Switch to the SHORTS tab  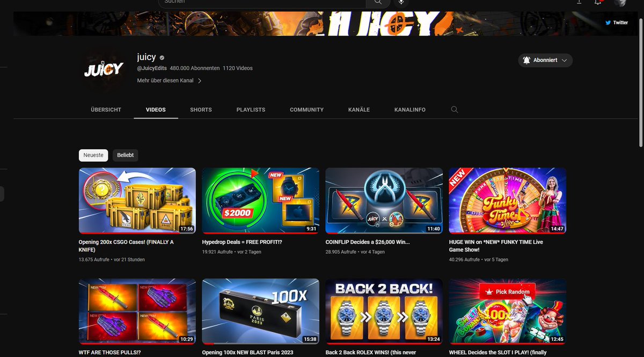click(x=201, y=110)
